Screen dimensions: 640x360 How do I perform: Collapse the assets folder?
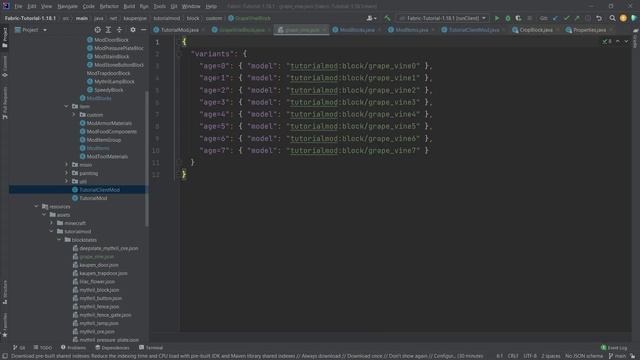pyautogui.click(x=44, y=215)
